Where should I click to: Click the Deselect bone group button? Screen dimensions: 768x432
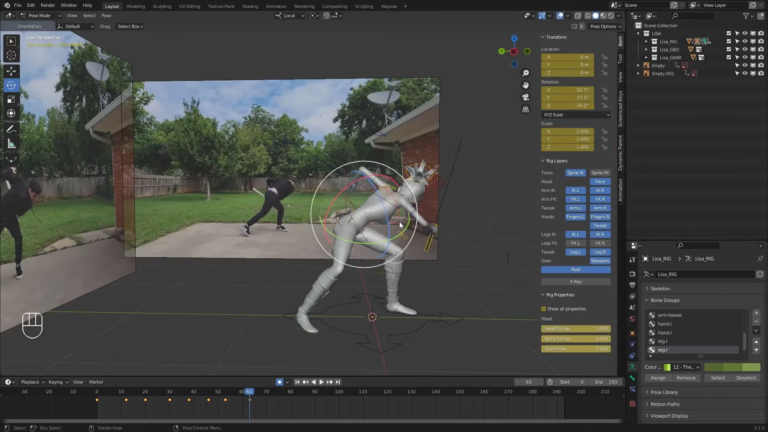[746, 378]
